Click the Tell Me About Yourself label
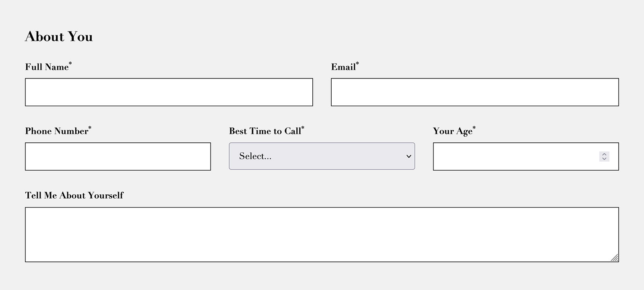The width and height of the screenshot is (644, 290). point(74,196)
